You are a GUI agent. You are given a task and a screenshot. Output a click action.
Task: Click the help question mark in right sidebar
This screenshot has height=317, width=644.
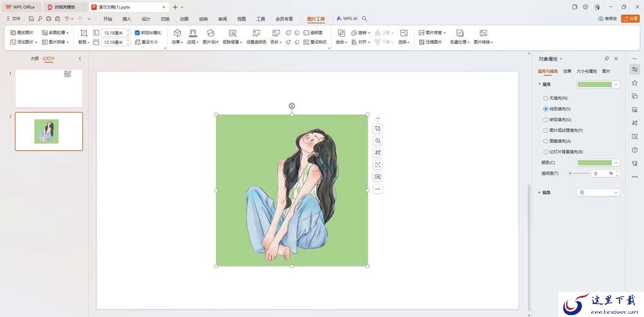tap(634, 150)
